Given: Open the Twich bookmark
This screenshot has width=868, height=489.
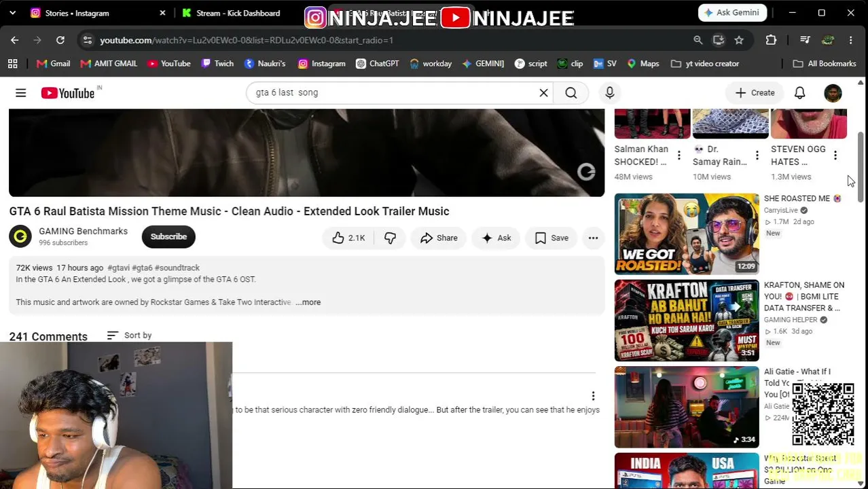Looking at the screenshot, I should pyautogui.click(x=217, y=63).
